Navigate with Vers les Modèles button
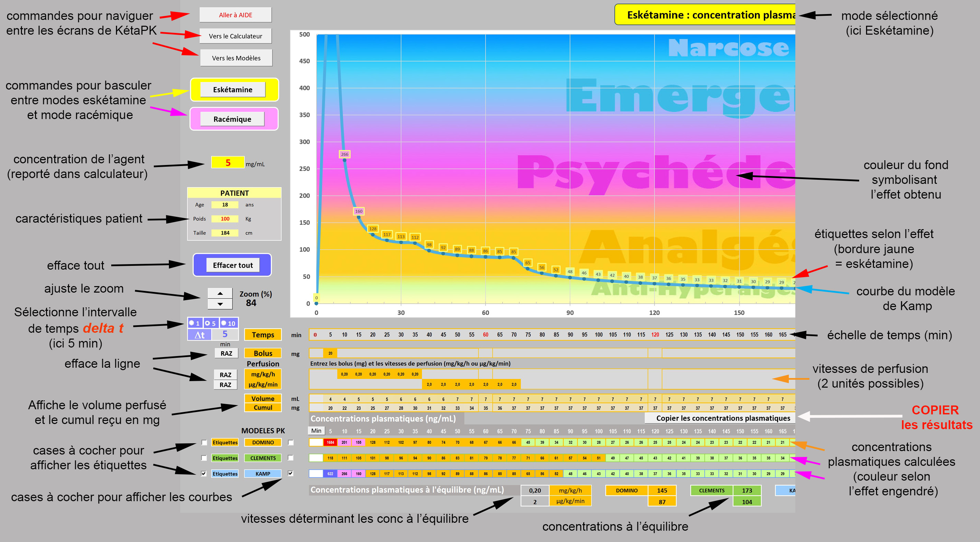980x542 pixels. pos(236,58)
